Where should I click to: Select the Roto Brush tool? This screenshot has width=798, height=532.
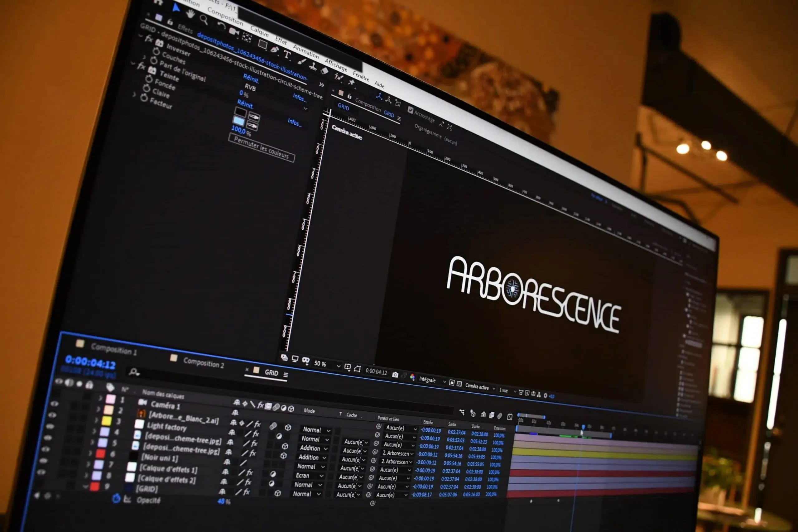338,77
